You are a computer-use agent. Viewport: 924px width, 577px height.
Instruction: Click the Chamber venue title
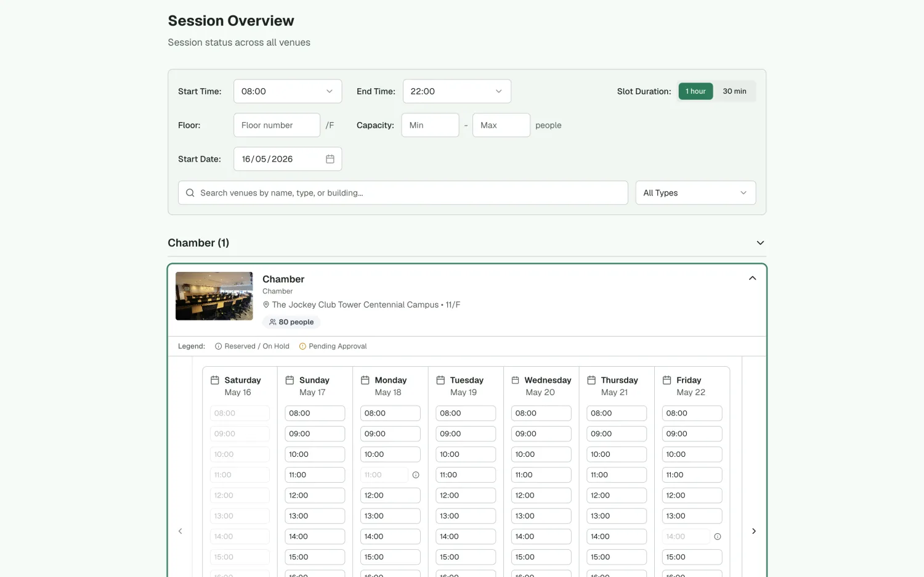(x=283, y=279)
